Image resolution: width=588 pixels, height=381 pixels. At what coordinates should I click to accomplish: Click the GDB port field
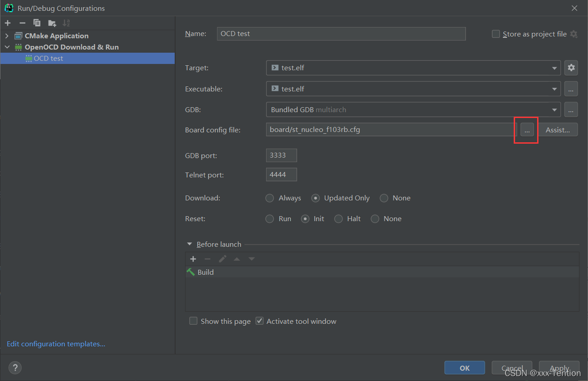[x=281, y=156]
